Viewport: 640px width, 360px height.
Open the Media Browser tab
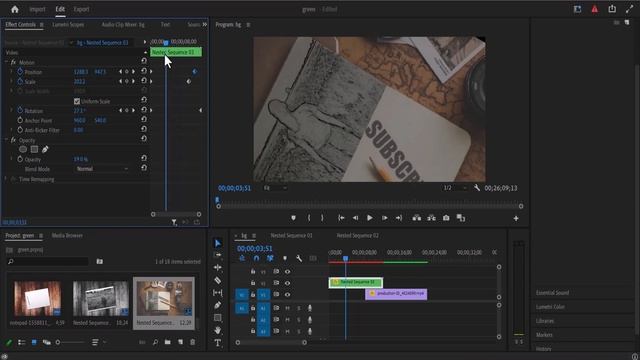click(67, 236)
